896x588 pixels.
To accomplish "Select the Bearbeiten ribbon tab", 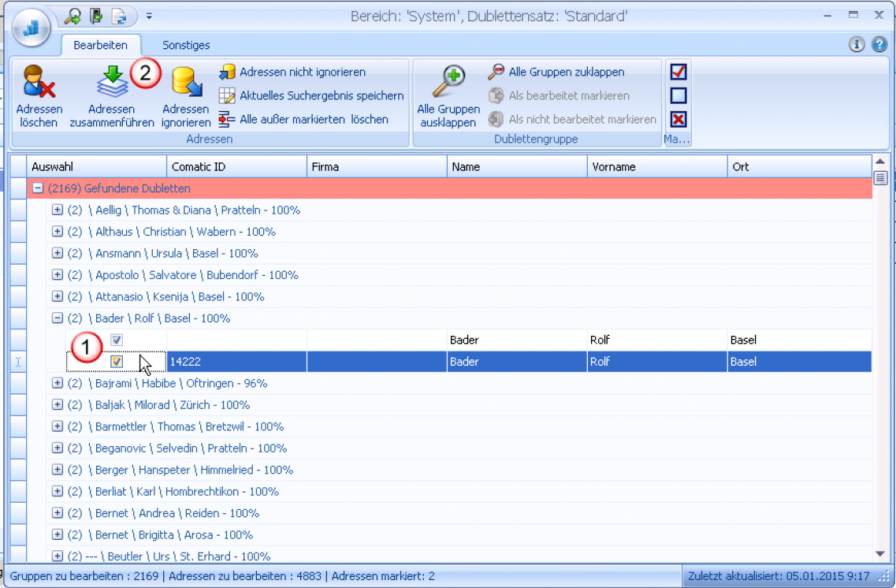I will (101, 45).
